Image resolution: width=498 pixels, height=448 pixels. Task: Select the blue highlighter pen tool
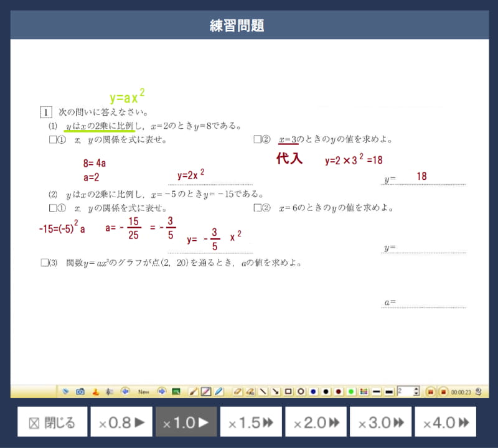[x=218, y=391]
